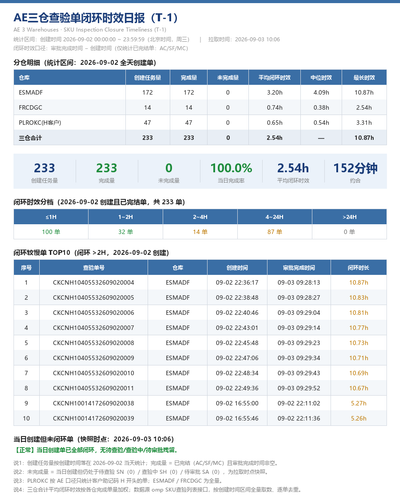Screen dimensions: 400x500
Task: Select order number CKCNH10014172609020039
Action: [93, 418]
